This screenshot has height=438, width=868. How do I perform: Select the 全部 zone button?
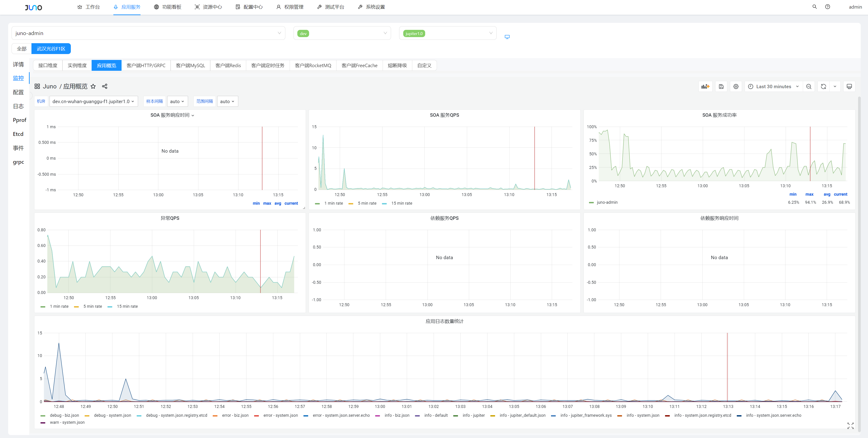pyautogui.click(x=21, y=49)
